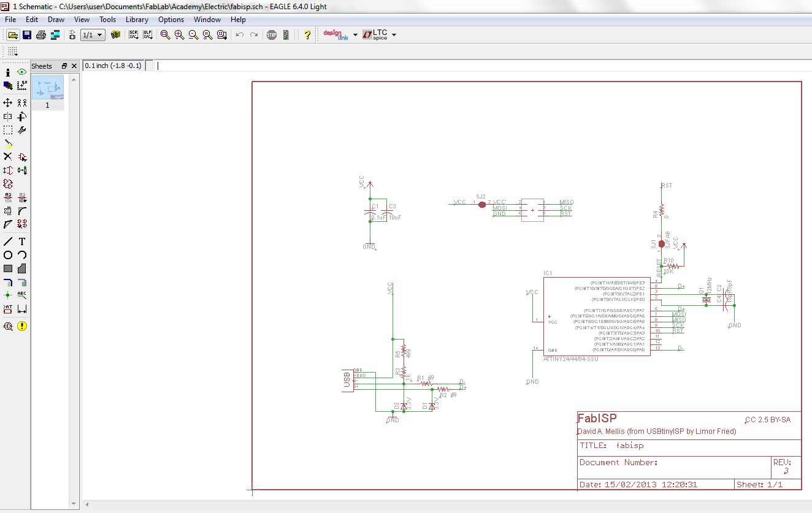Select the Replace part tool

click(x=22, y=170)
